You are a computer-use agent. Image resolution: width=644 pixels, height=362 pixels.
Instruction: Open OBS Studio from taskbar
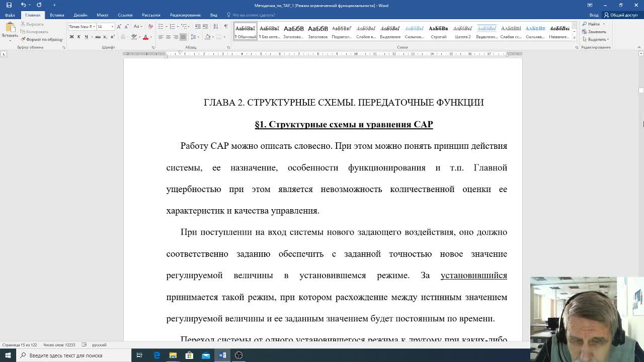click(x=238, y=355)
